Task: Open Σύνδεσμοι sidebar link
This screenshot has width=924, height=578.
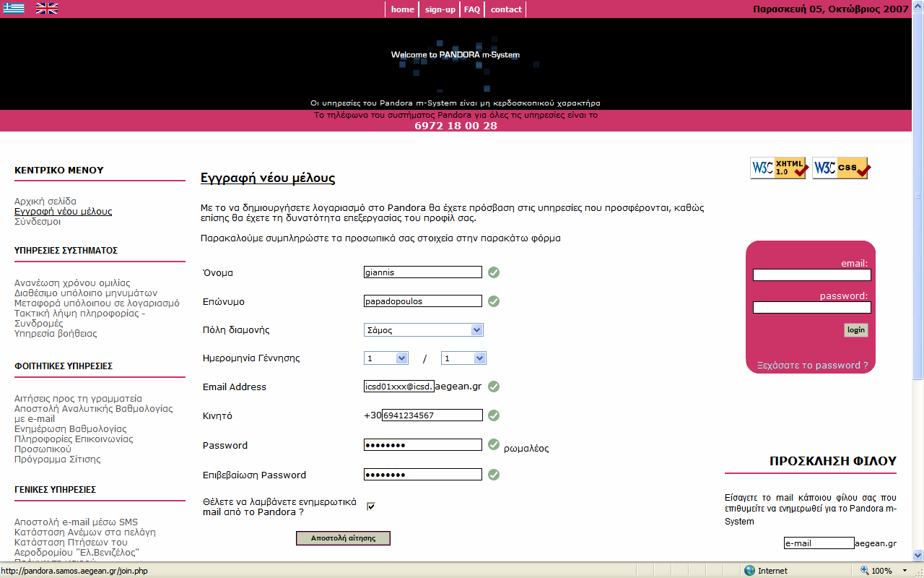Action: (x=38, y=221)
